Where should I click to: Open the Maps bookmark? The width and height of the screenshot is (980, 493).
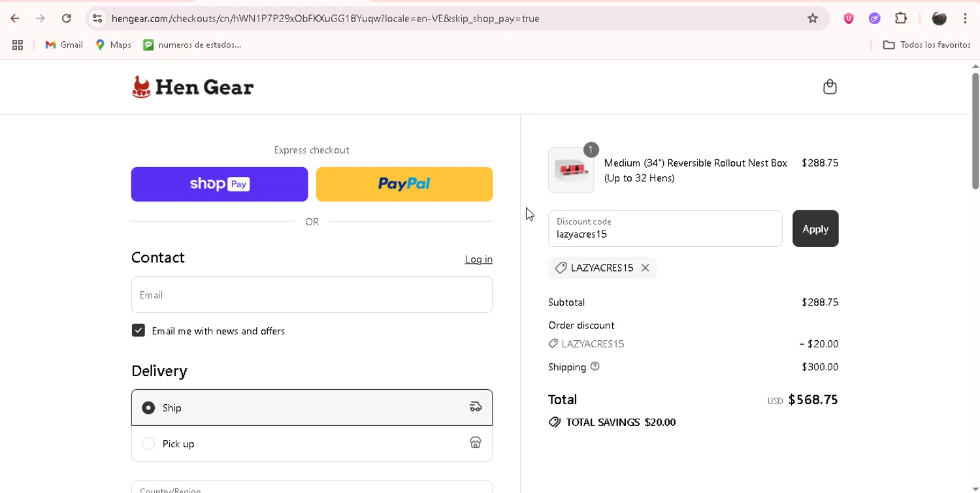(x=113, y=45)
